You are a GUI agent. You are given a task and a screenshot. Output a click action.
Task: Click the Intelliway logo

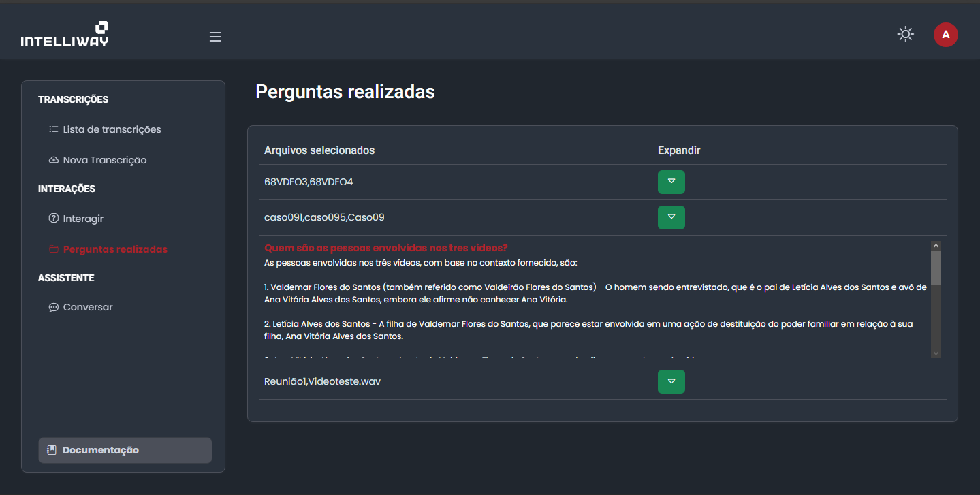[65, 34]
